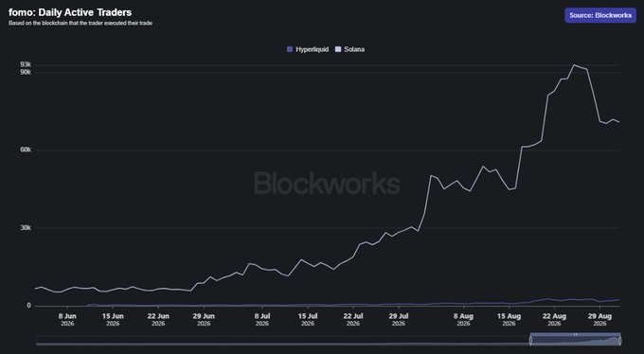Click the '8 Aug 2026' x-axis label
This screenshot has height=354, width=644.
(x=464, y=320)
